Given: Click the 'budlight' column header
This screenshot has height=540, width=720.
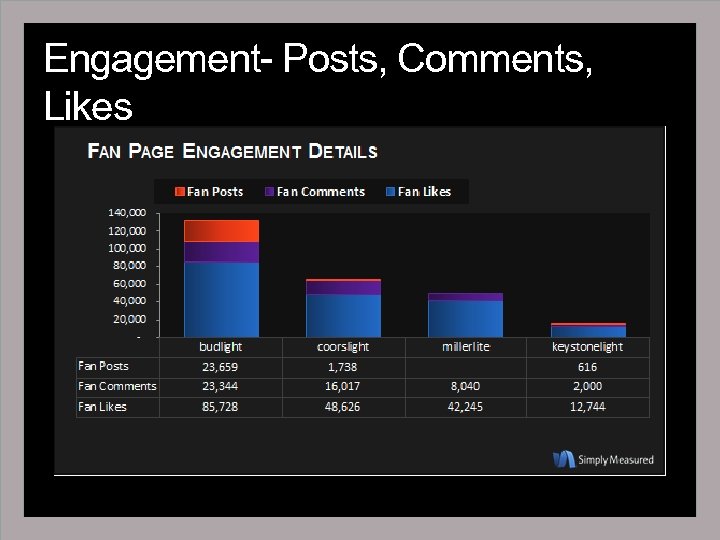Looking at the screenshot, I should click(x=220, y=347).
